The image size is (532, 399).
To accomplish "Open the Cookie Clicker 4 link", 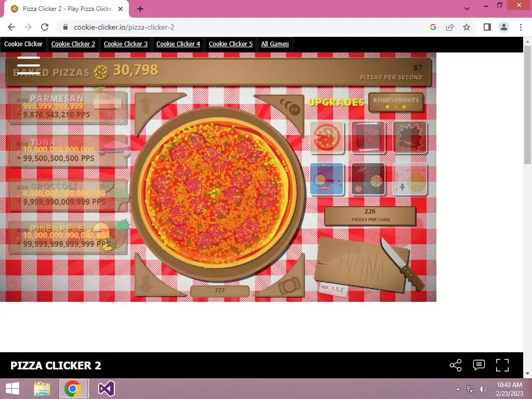I will pos(178,44).
